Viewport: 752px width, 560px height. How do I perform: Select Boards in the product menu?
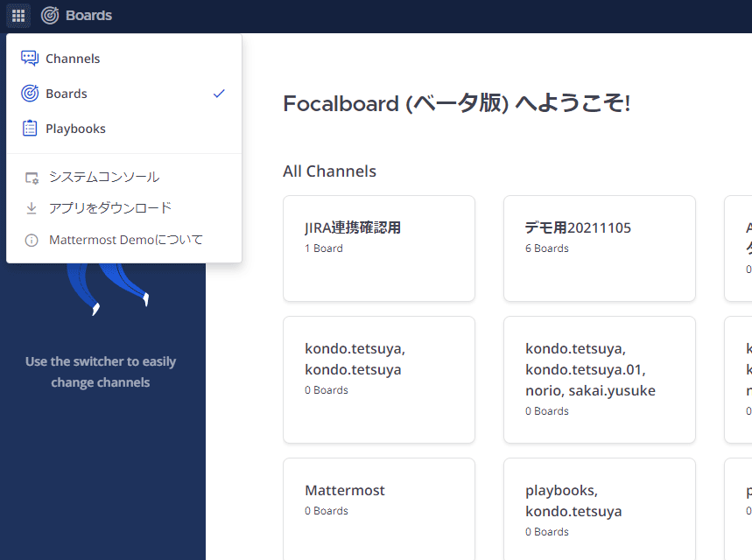(123, 94)
